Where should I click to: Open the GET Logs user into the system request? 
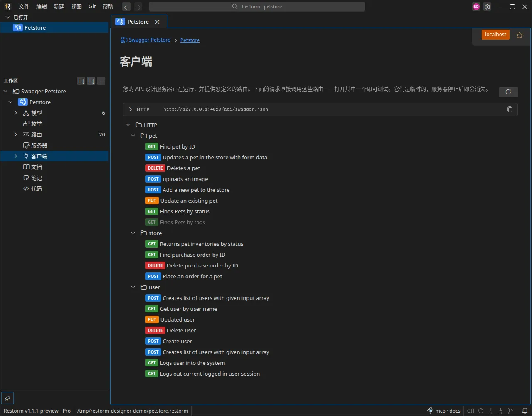coord(185,363)
